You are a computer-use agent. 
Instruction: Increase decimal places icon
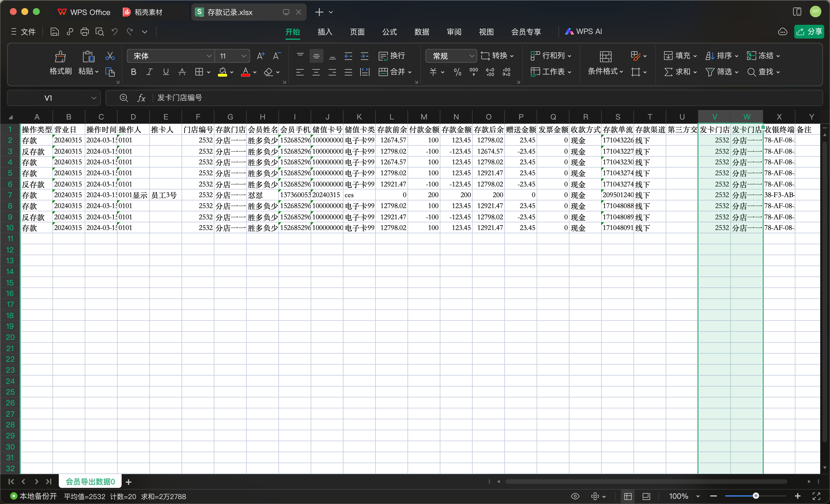click(x=490, y=72)
